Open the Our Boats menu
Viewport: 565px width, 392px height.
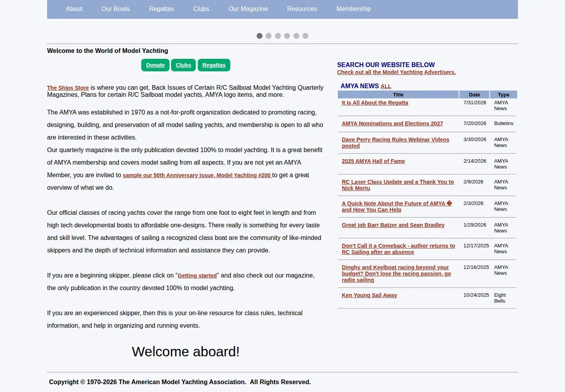[115, 9]
